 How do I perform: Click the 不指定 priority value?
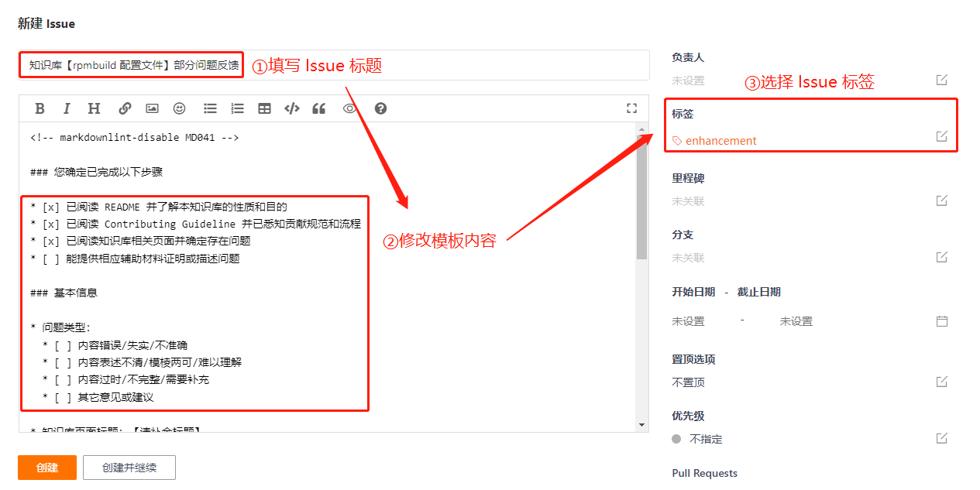pos(706,439)
